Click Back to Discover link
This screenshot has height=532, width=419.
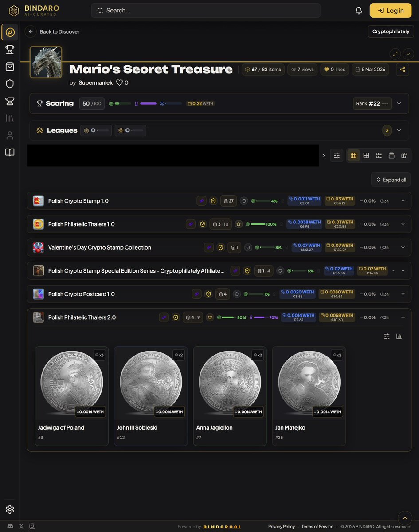pos(59,31)
